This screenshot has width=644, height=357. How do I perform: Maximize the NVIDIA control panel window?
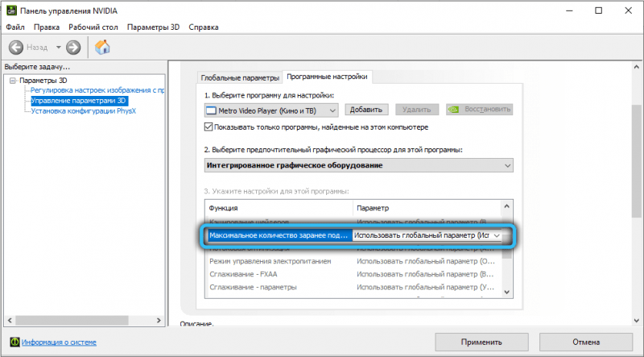(598, 11)
